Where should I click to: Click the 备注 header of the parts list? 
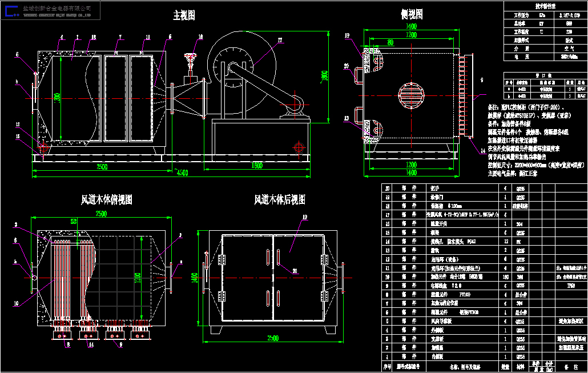(x=571, y=367)
